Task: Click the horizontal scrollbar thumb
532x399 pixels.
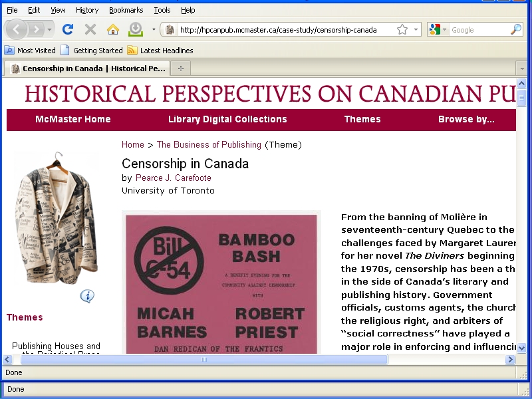Action: tap(203, 360)
